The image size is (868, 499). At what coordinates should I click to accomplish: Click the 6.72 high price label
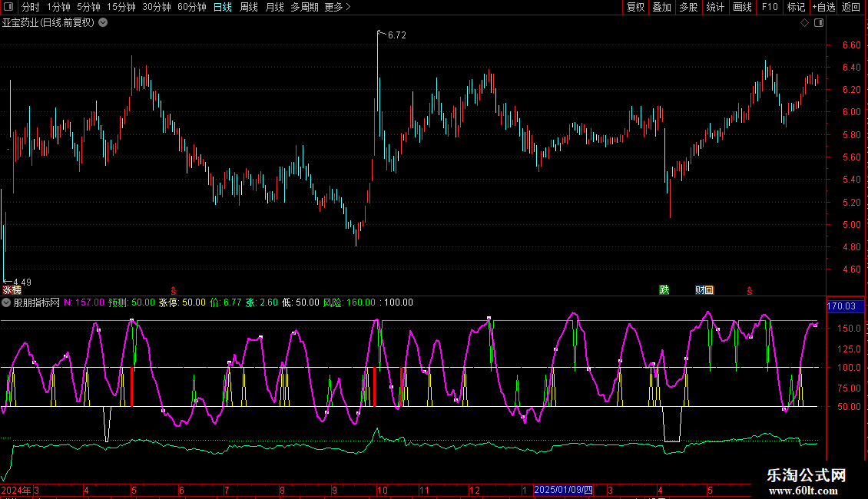coord(397,35)
